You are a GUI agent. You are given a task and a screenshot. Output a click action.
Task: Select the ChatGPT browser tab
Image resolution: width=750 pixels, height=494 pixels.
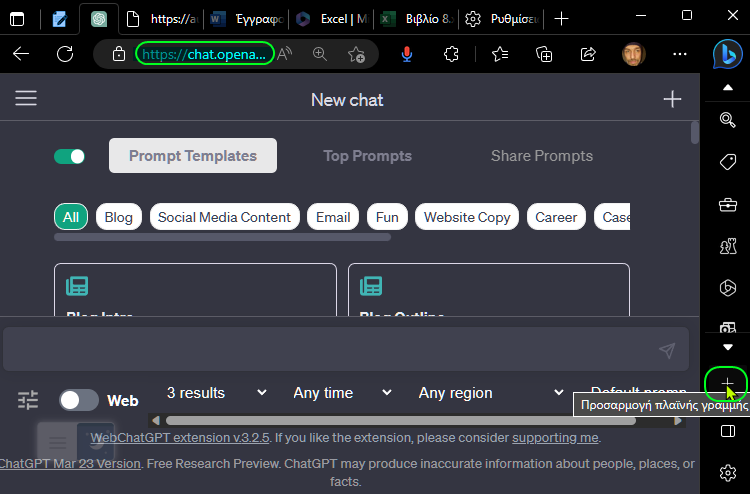pyautogui.click(x=99, y=19)
